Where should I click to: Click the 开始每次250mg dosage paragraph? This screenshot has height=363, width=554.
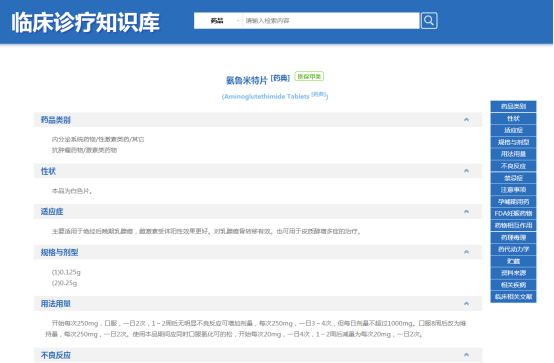pos(256,329)
